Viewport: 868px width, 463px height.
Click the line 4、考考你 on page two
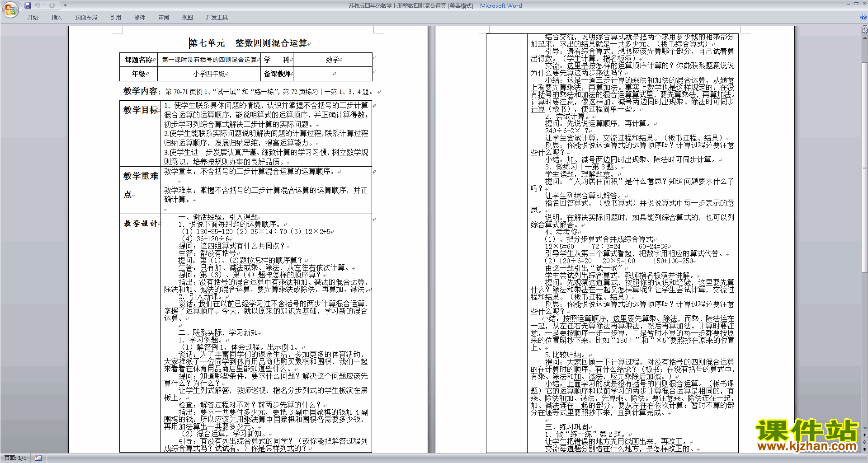point(561,232)
